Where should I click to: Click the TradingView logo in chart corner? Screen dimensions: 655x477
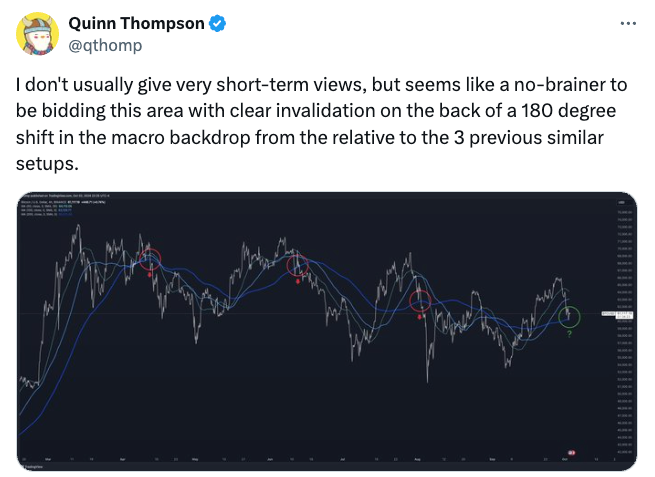pos(30,467)
